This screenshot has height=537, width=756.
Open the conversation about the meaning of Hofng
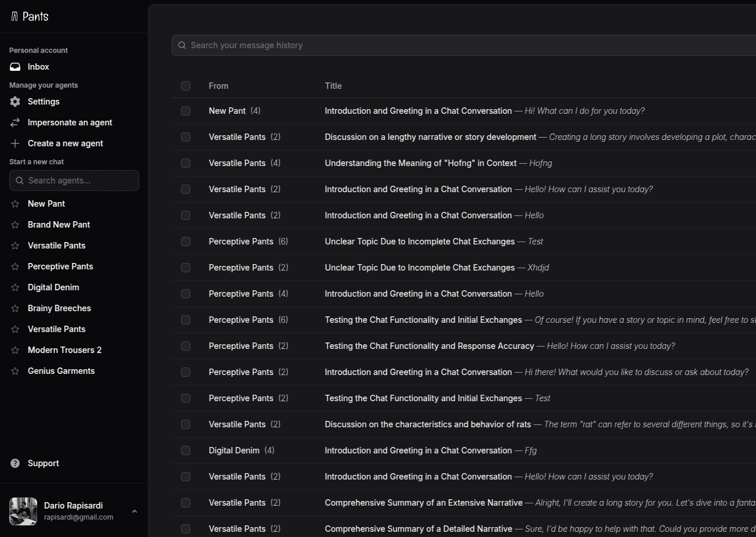[x=420, y=163]
